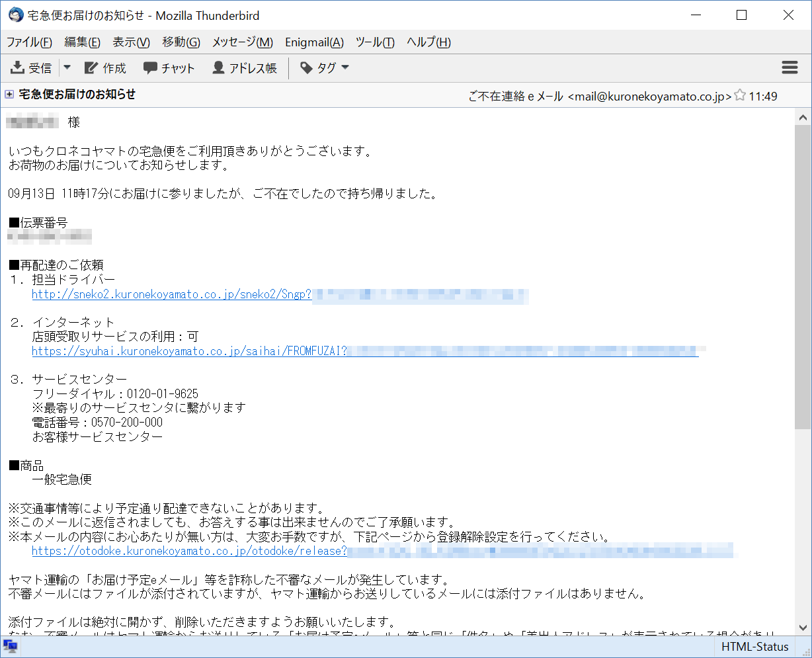This screenshot has width=812, height=658.
Task: Open the 受信 dropdown arrow
Action: [x=67, y=67]
